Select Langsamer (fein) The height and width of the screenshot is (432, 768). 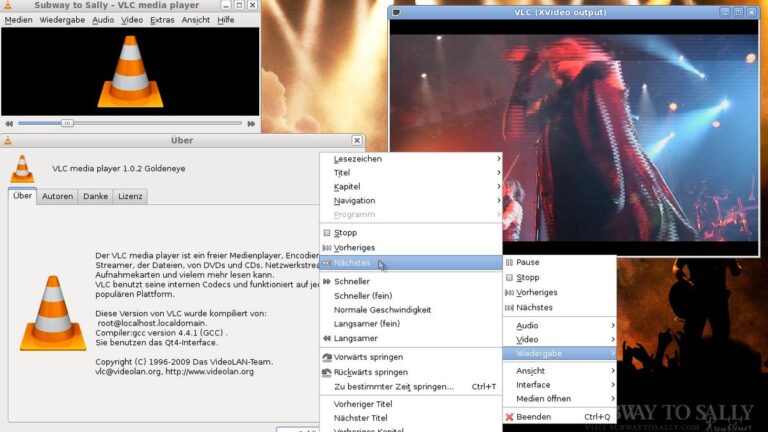tap(411, 324)
